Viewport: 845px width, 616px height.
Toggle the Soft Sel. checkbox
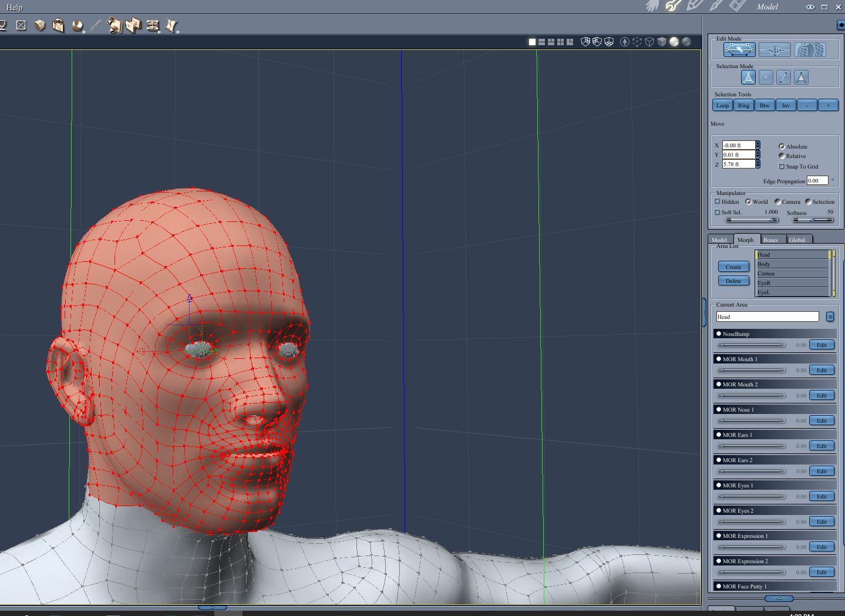pos(717,212)
